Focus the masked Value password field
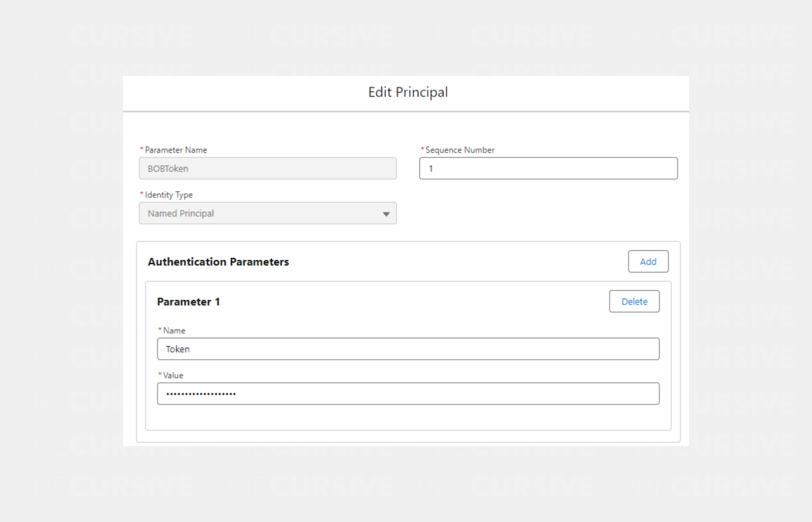Image resolution: width=812 pixels, height=522 pixels. coord(408,394)
